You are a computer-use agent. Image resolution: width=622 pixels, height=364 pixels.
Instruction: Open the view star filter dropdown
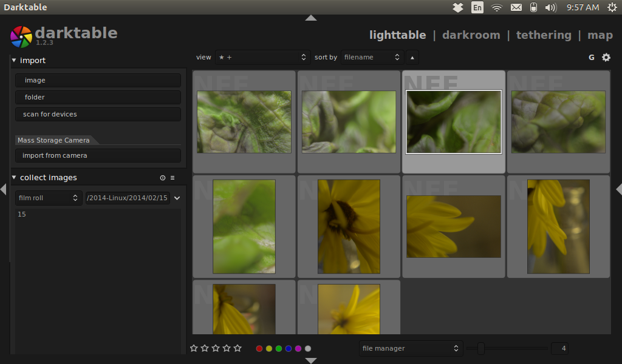[x=262, y=58]
